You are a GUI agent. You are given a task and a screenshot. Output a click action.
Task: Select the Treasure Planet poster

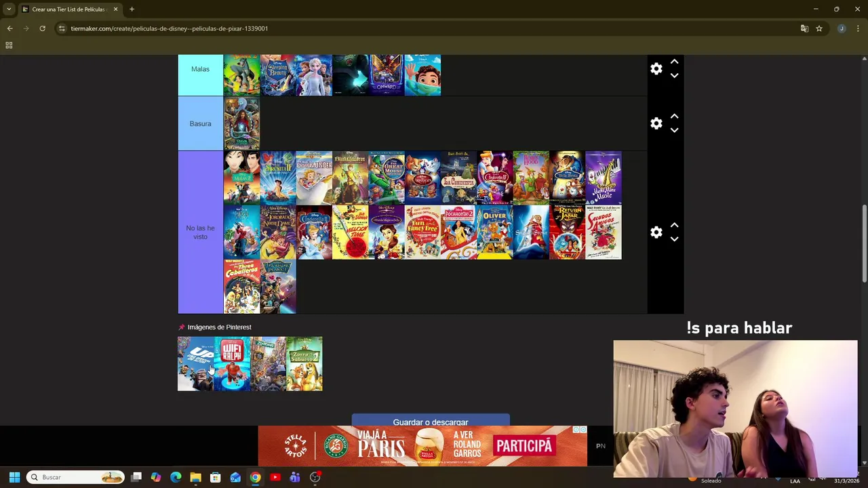(278, 287)
